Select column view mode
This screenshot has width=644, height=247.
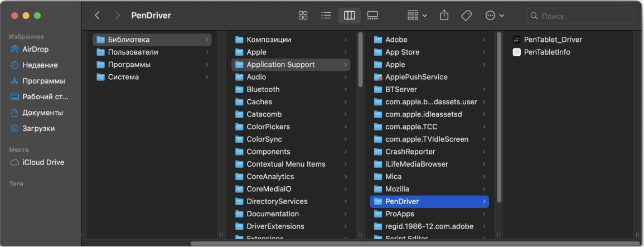pyautogui.click(x=350, y=16)
